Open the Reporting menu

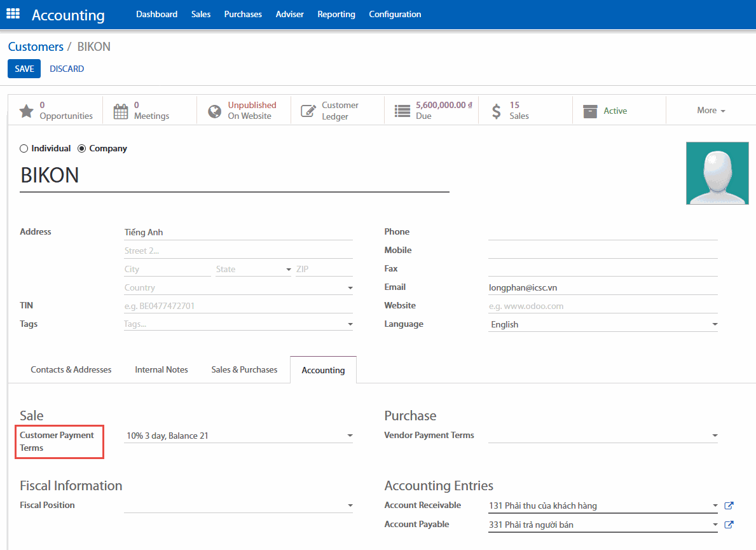336,14
